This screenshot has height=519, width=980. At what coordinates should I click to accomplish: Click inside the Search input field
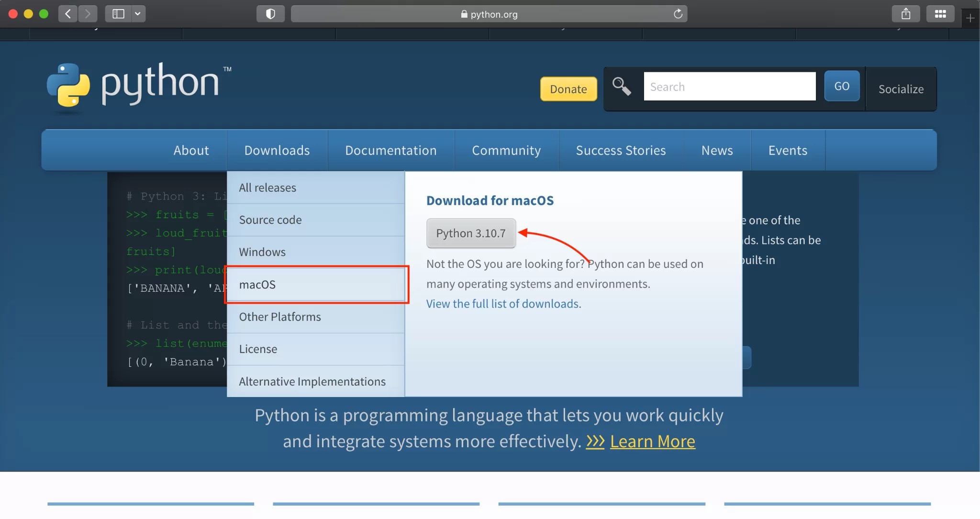[730, 87]
